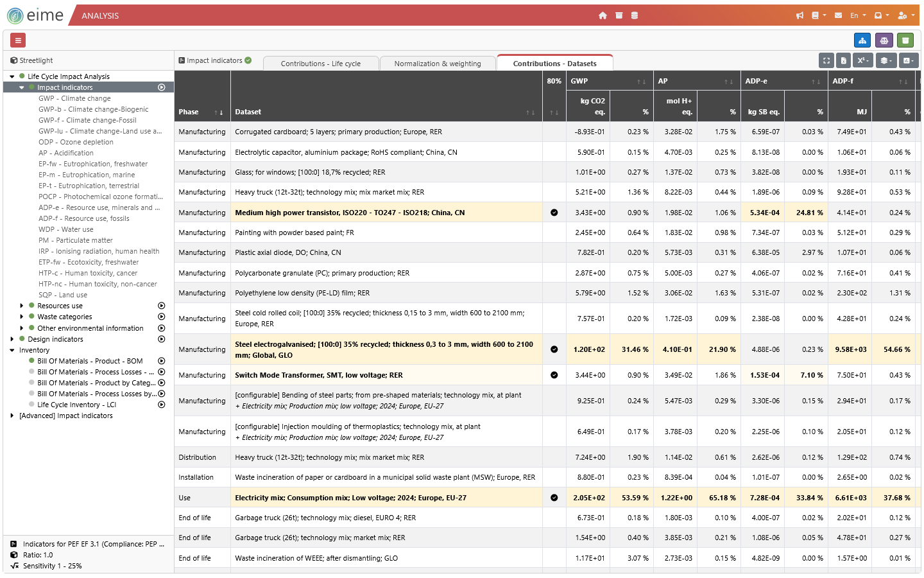
Task: Click Corrugated cardboard dataset row text
Action: [338, 132]
